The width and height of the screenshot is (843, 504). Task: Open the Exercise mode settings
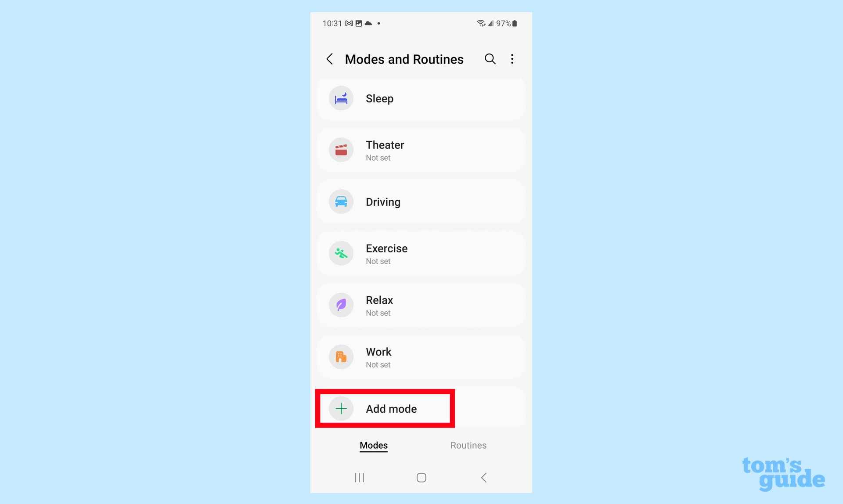pos(421,252)
